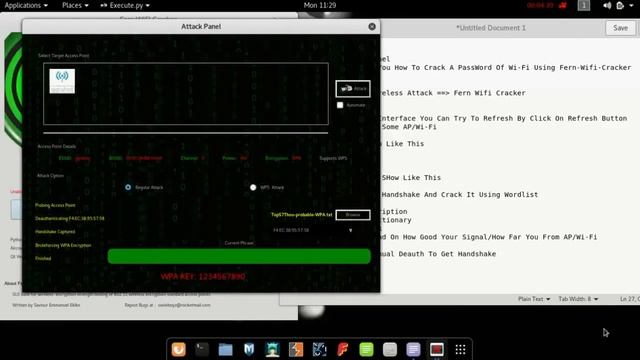Click the Handshake Captured status line
640x360 pixels.
coord(55,232)
